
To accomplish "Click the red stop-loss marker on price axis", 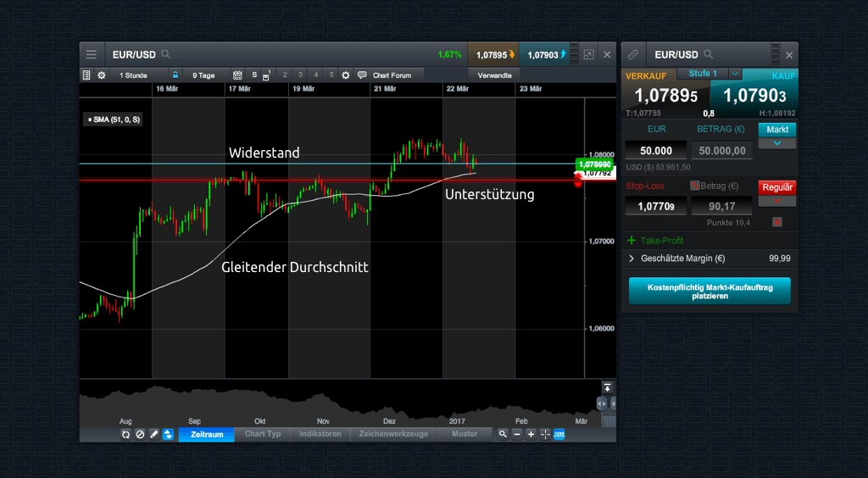I will click(x=578, y=181).
